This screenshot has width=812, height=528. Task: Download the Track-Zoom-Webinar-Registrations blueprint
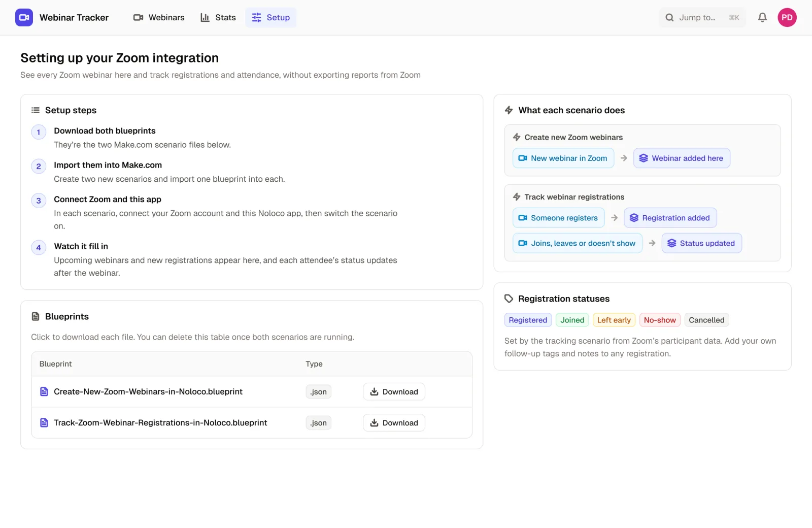coord(394,422)
